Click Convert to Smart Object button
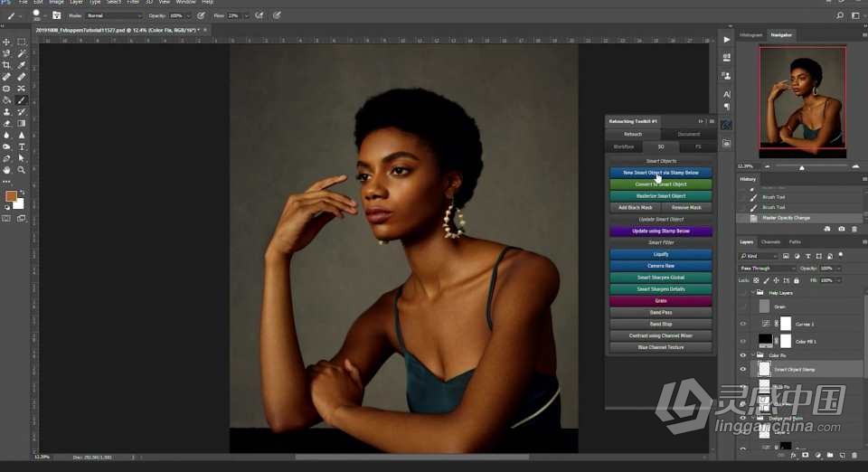 click(661, 184)
